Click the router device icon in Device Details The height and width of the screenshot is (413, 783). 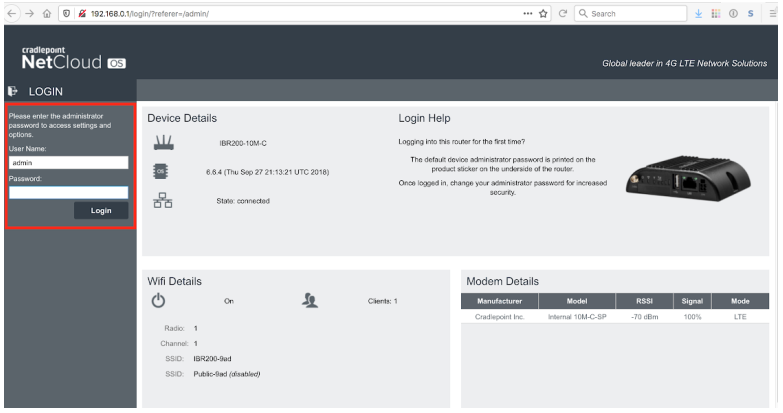point(158,143)
